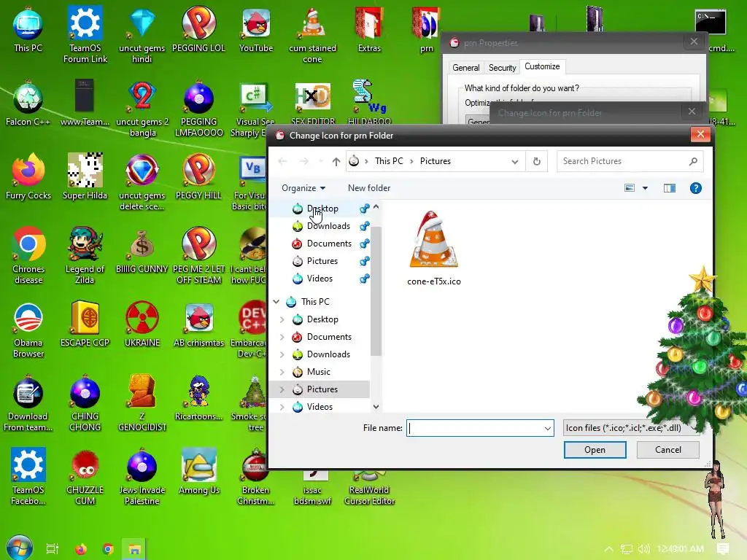Select the cone-eT5x.ico file
The image size is (747, 560).
434,249
